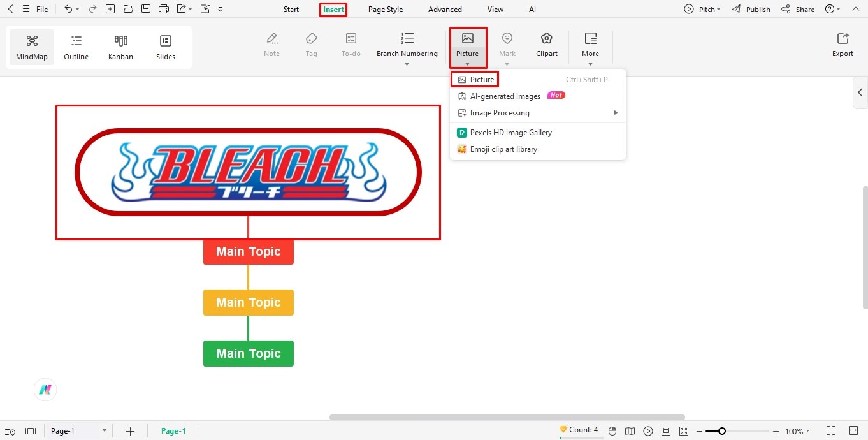Switch to MindMap view mode
868x440 pixels.
pyautogui.click(x=32, y=47)
